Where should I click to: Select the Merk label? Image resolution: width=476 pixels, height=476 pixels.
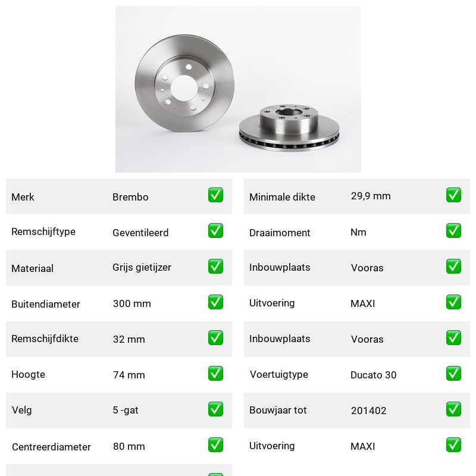23,197
